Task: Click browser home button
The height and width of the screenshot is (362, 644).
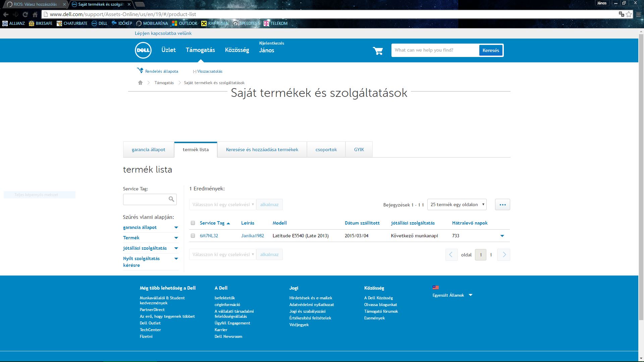Action: point(35,14)
